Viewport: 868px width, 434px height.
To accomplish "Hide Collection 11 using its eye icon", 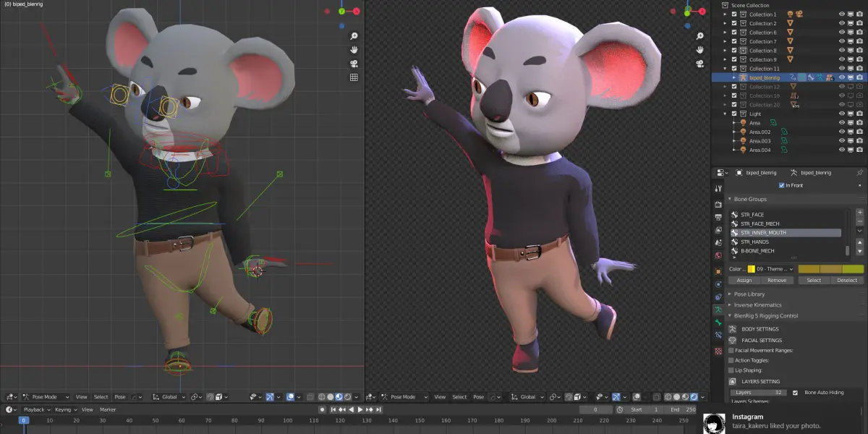I will [841, 69].
